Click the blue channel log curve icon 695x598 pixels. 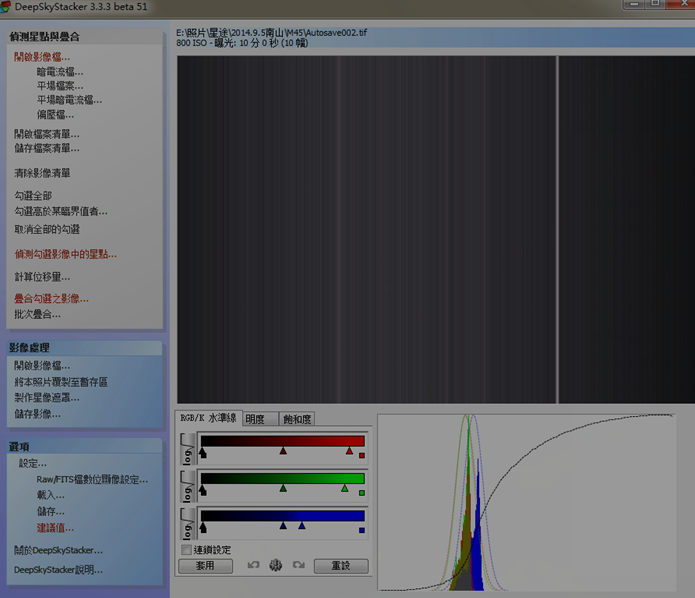187,524
